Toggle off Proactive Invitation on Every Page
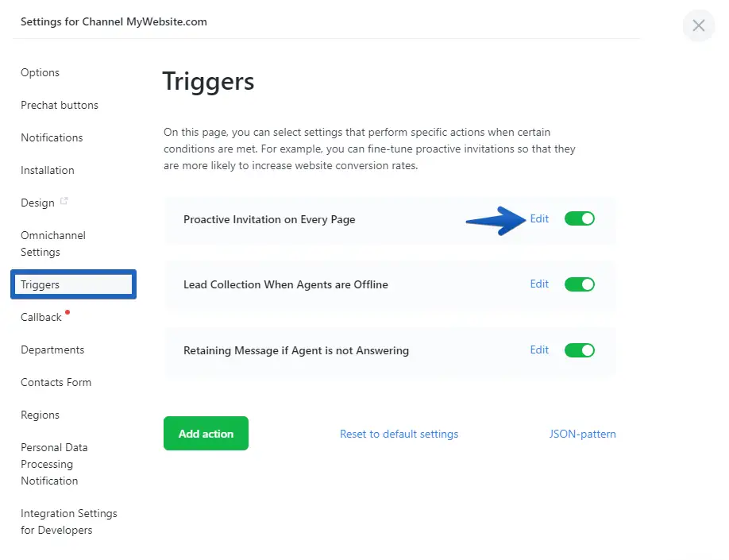 pos(580,219)
